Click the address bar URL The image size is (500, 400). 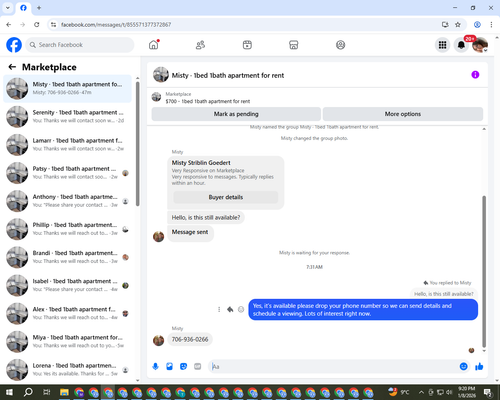[116, 25]
